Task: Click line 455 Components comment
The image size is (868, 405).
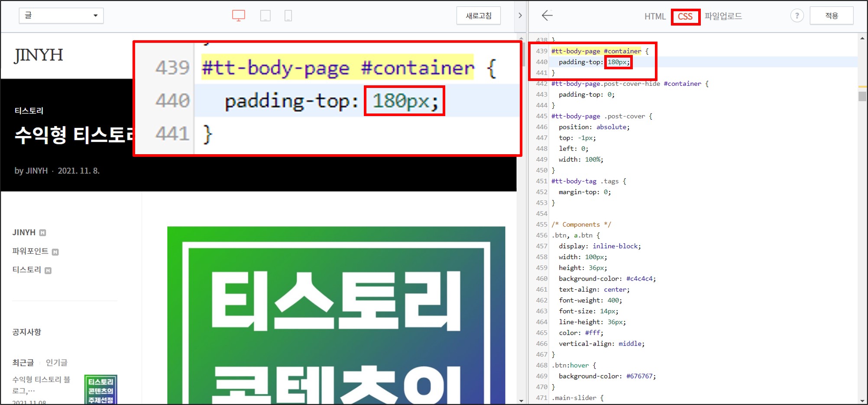Action: click(581, 224)
